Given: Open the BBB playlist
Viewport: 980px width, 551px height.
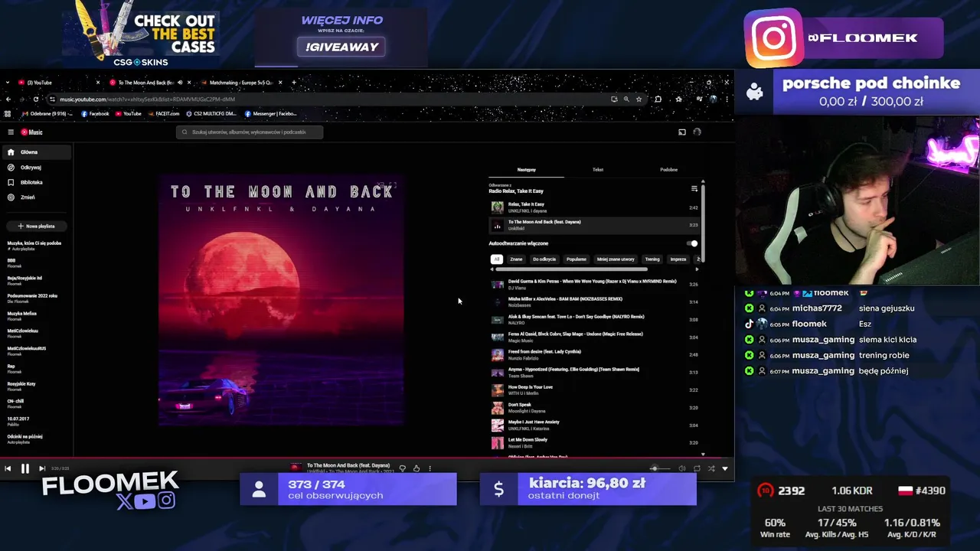Looking at the screenshot, I should click(x=37, y=263).
